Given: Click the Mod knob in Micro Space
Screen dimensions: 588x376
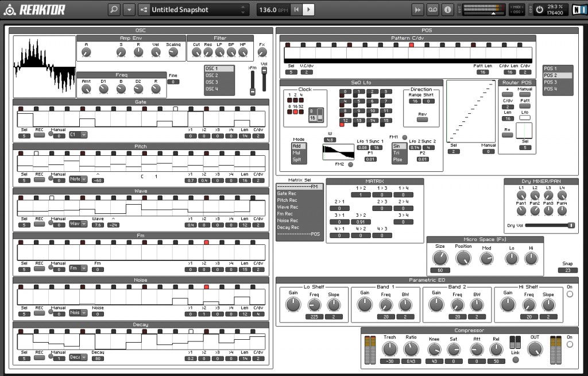Looking at the screenshot, I should point(486,259).
